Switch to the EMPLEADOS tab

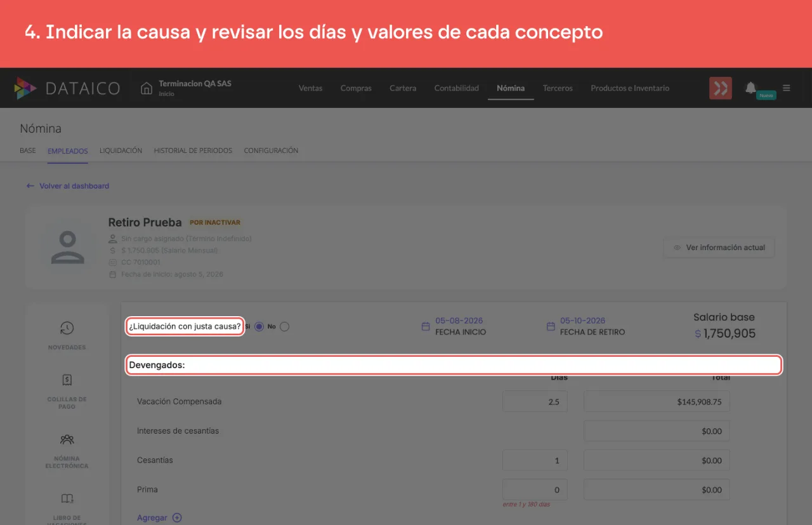pyautogui.click(x=67, y=151)
